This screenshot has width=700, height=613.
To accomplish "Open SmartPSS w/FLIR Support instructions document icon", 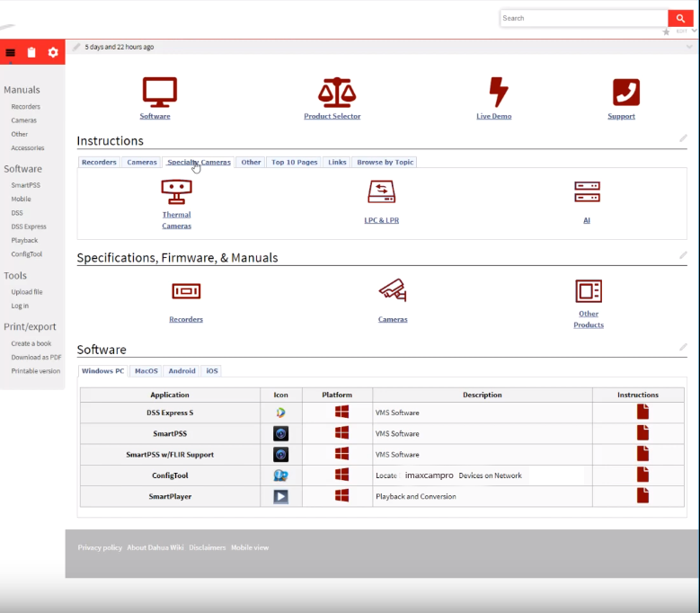I will click(x=642, y=454).
